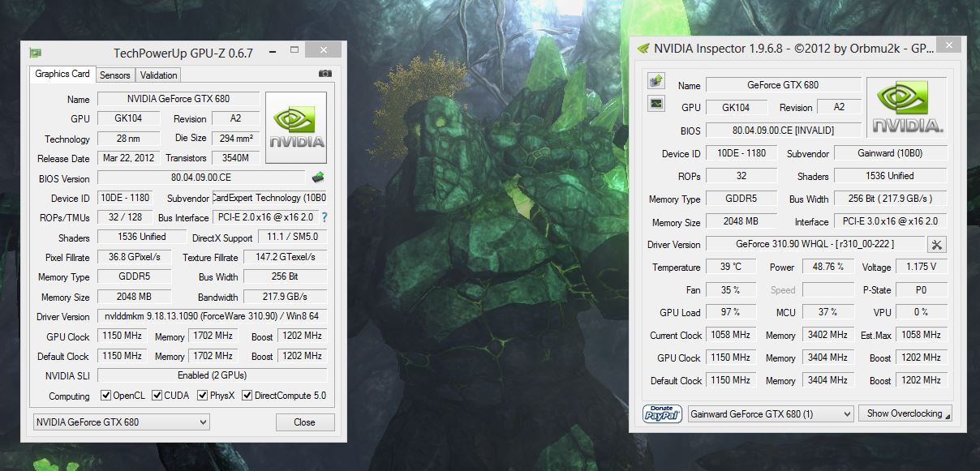Upload screenshot via NVIDIA Inspector top-left icon

(x=656, y=82)
